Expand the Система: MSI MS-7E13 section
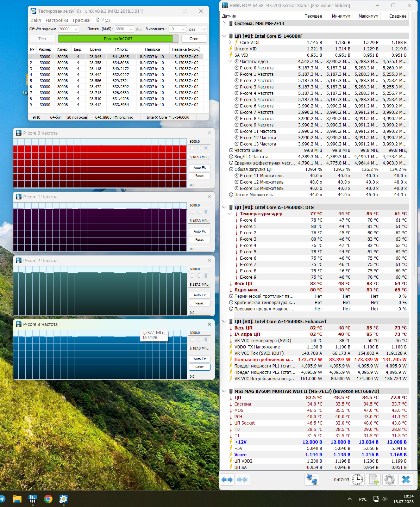Screen dimensions: 420x507 click(224, 23)
